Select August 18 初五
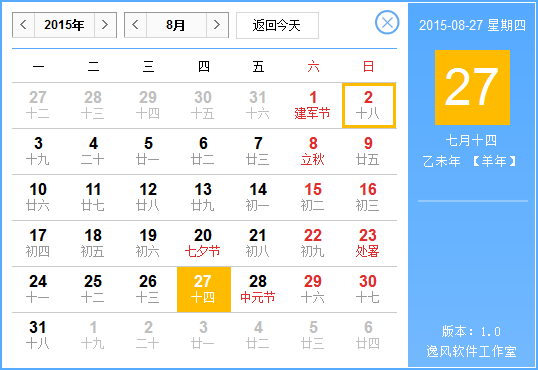Screen dimensions: 538x370 point(93,243)
